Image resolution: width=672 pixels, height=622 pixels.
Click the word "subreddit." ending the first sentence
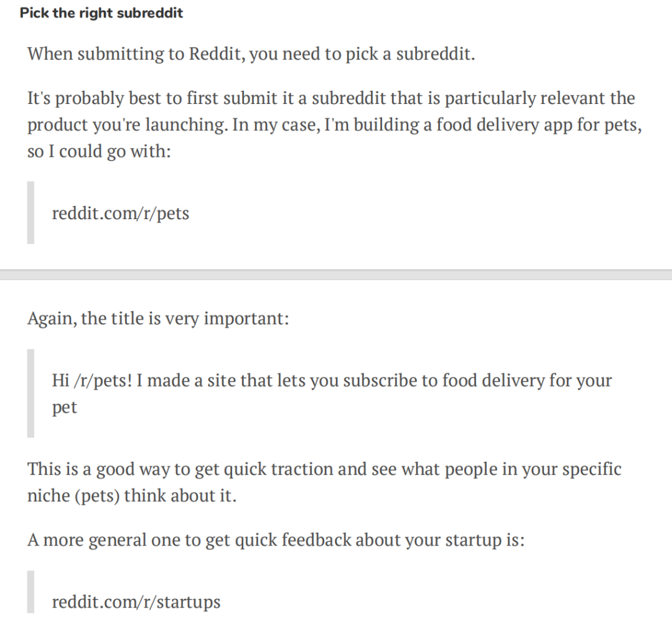point(436,54)
